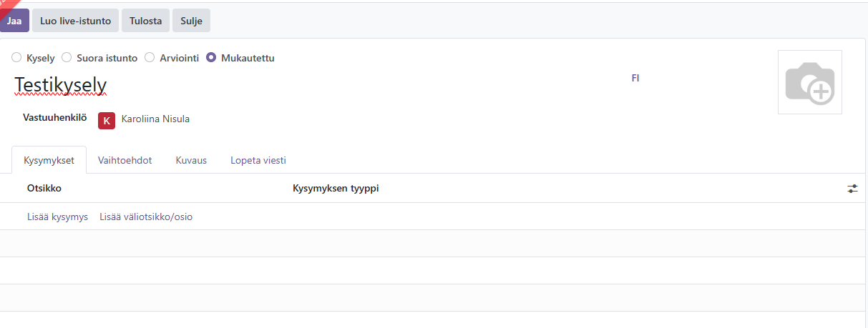The image size is (868, 328).
Task: Click the camera image upload placeholder
Action: [x=809, y=82]
